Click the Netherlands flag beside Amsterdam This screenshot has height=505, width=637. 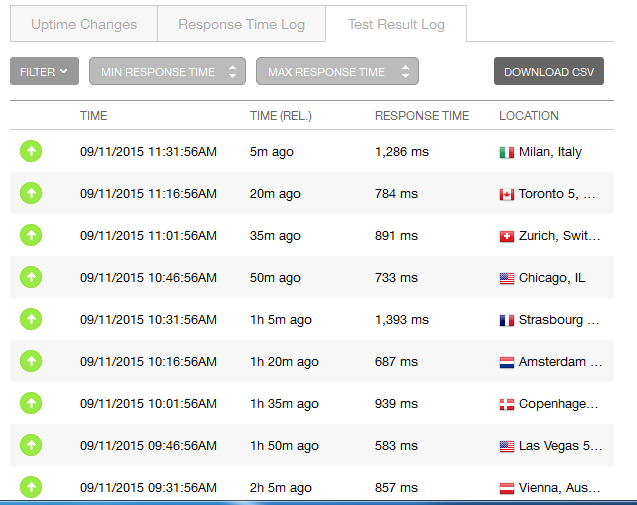point(507,362)
